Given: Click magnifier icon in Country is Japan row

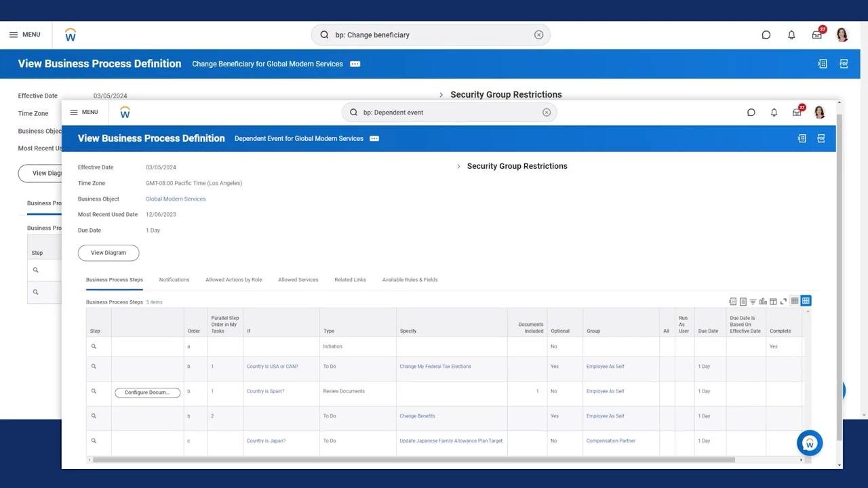Looking at the screenshot, I should point(94,441).
